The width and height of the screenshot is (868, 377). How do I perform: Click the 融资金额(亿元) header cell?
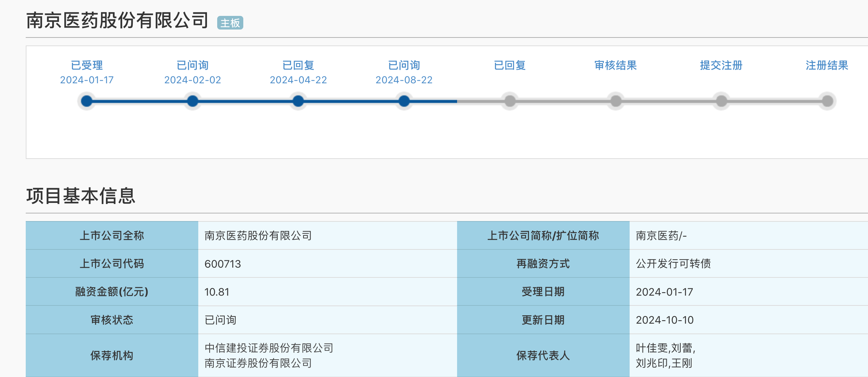click(x=112, y=291)
